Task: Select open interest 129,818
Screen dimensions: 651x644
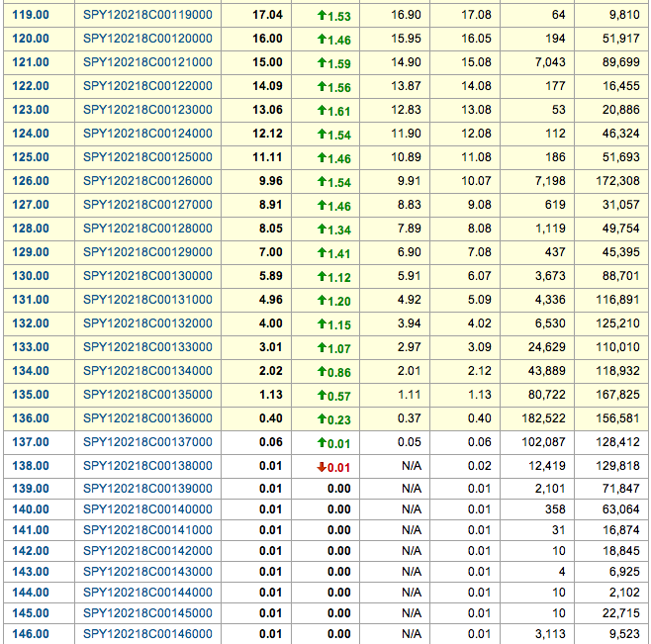Action: click(x=617, y=466)
